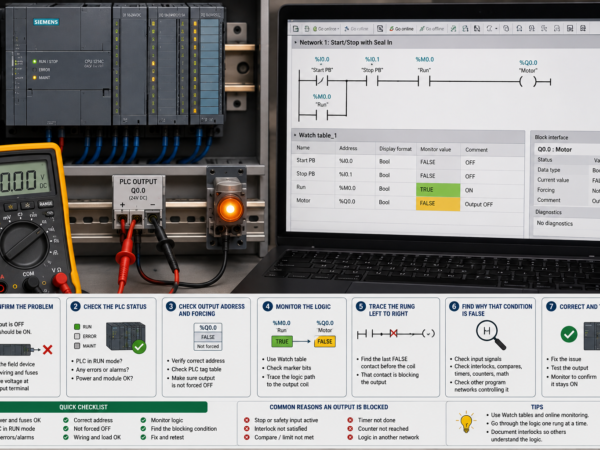Select the yellow FALSE monitor value for Motor

[x=438, y=204]
